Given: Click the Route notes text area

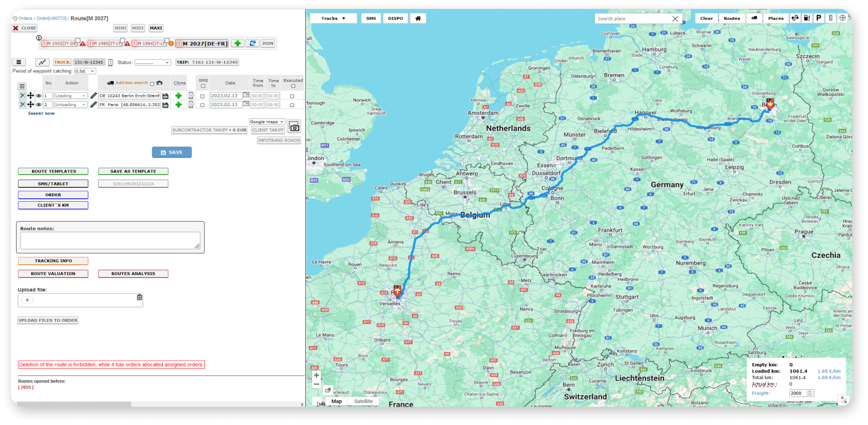Looking at the screenshot, I should click(x=110, y=240).
